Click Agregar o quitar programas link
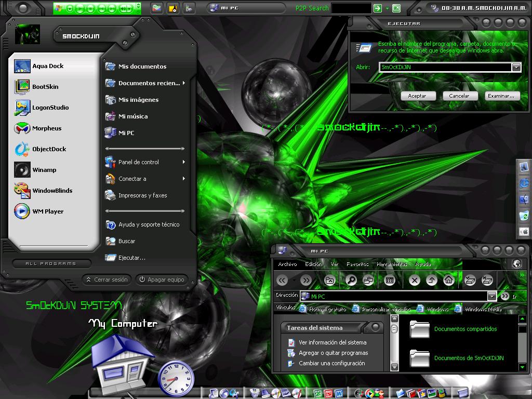Image resolution: width=532 pixels, height=399 pixels. coord(333,353)
